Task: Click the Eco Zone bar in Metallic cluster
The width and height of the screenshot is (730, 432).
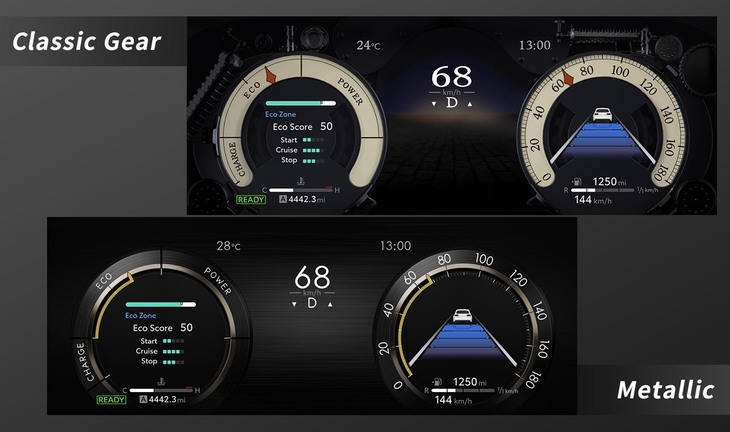Action: (160, 304)
